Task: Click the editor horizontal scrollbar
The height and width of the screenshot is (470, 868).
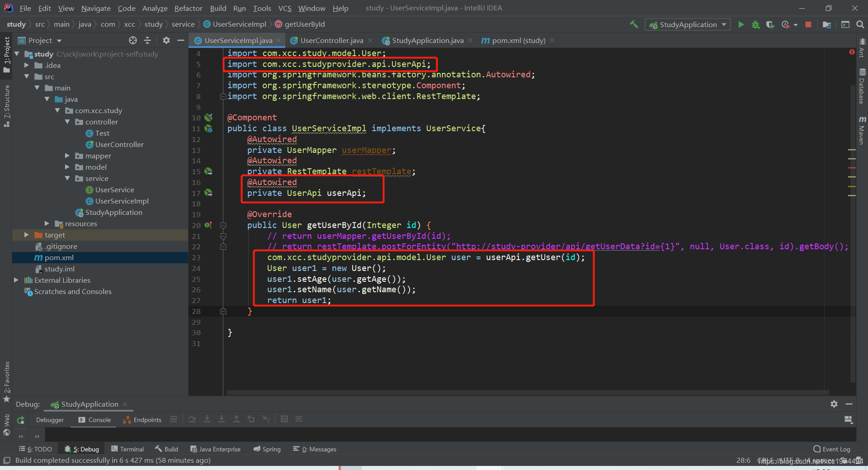Action: pos(527,392)
